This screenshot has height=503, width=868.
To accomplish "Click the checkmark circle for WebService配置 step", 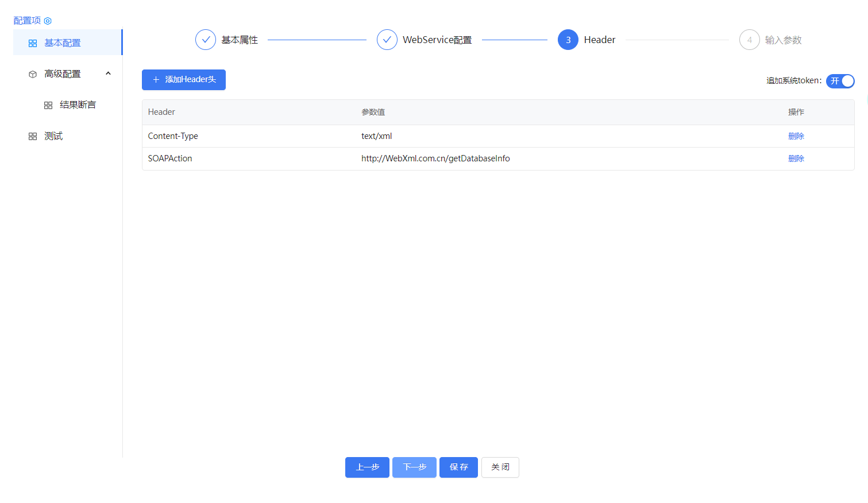I will click(387, 40).
